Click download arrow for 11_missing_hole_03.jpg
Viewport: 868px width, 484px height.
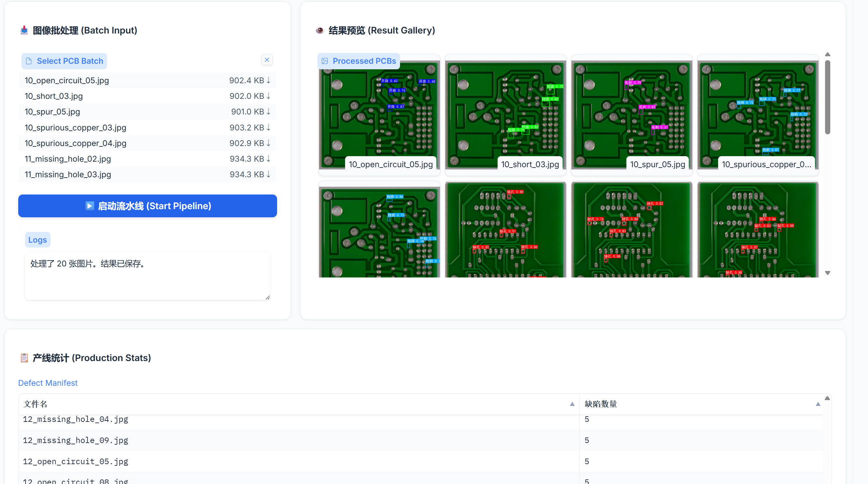click(x=269, y=174)
